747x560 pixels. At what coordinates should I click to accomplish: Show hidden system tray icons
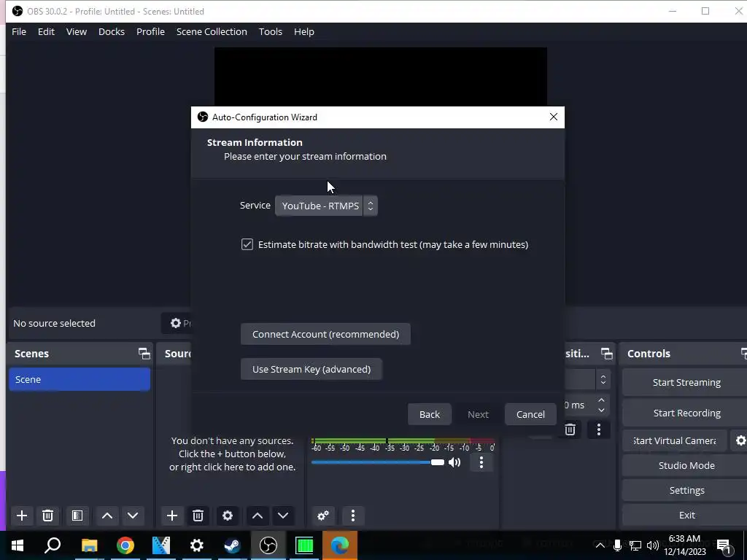tap(600, 545)
